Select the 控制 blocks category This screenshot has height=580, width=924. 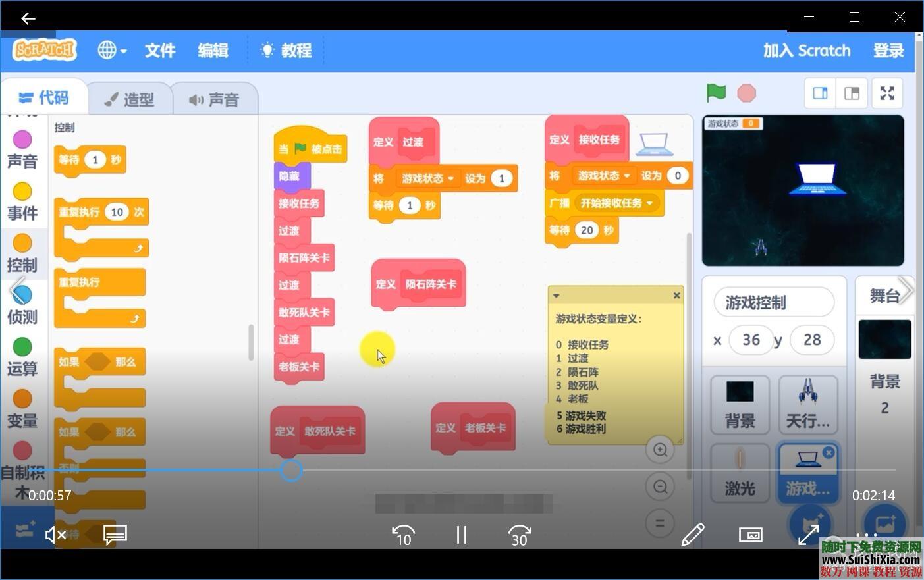click(22, 253)
